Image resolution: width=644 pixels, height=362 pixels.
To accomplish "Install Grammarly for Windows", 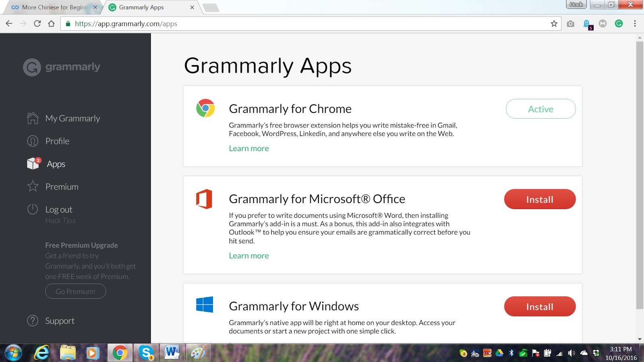I will 540,306.
